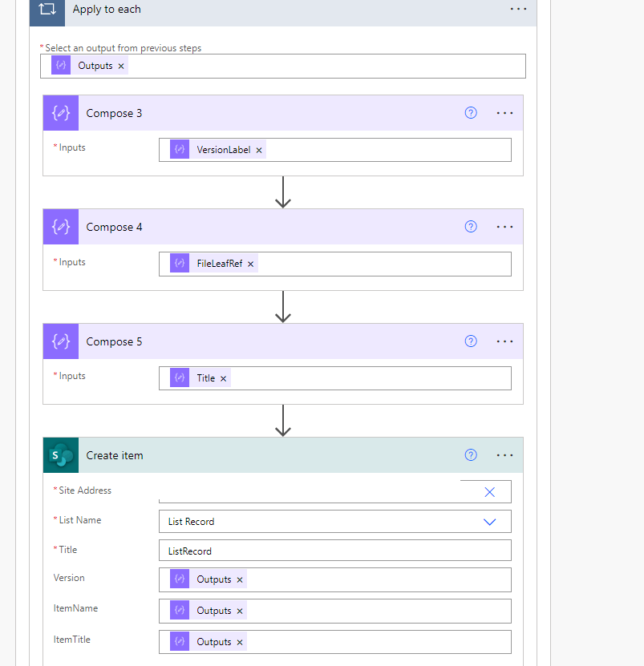644x666 pixels.
Task: Open Compose 5 ellipsis menu
Action: pyautogui.click(x=504, y=341)
